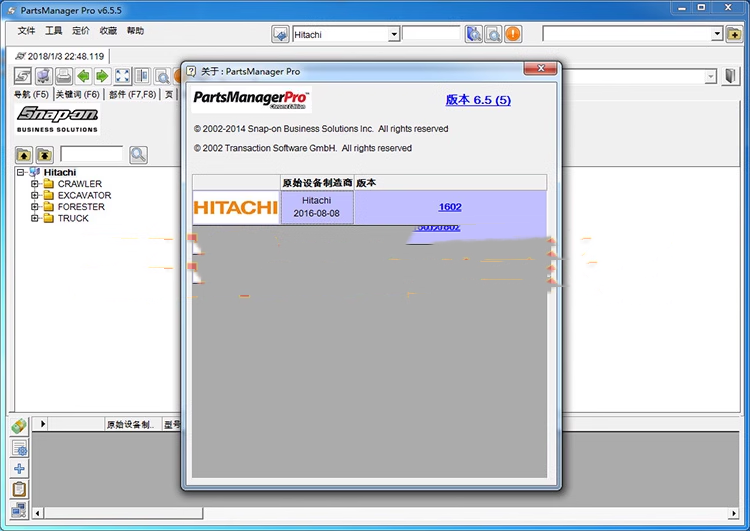
Task: Go back with the green left arrow
Action: (84, 76)
